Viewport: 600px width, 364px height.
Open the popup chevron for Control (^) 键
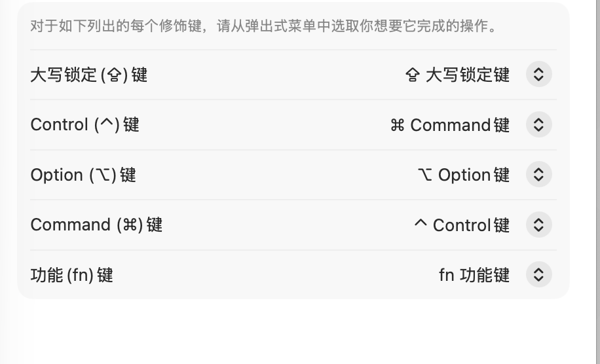pyautogui.click(x=539, y=124)
